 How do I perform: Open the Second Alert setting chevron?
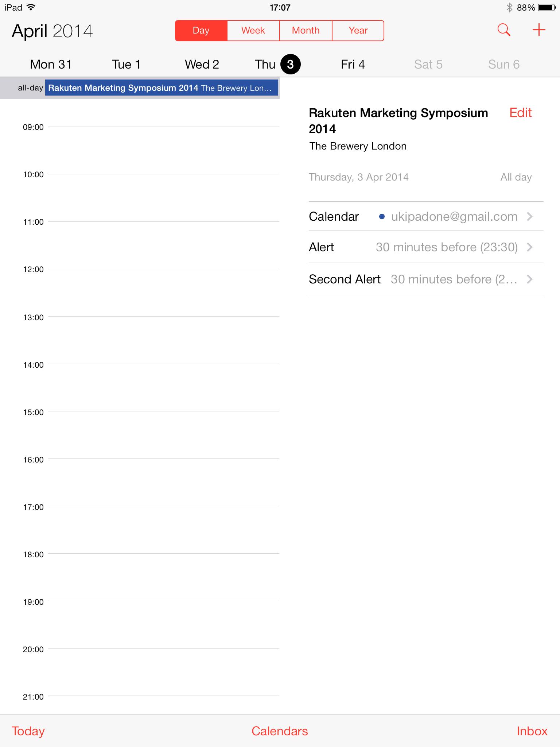pos(530,279)
